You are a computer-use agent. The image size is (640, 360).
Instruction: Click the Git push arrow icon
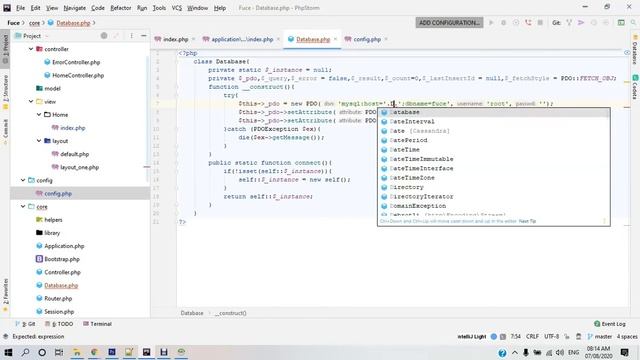point(581,22)
